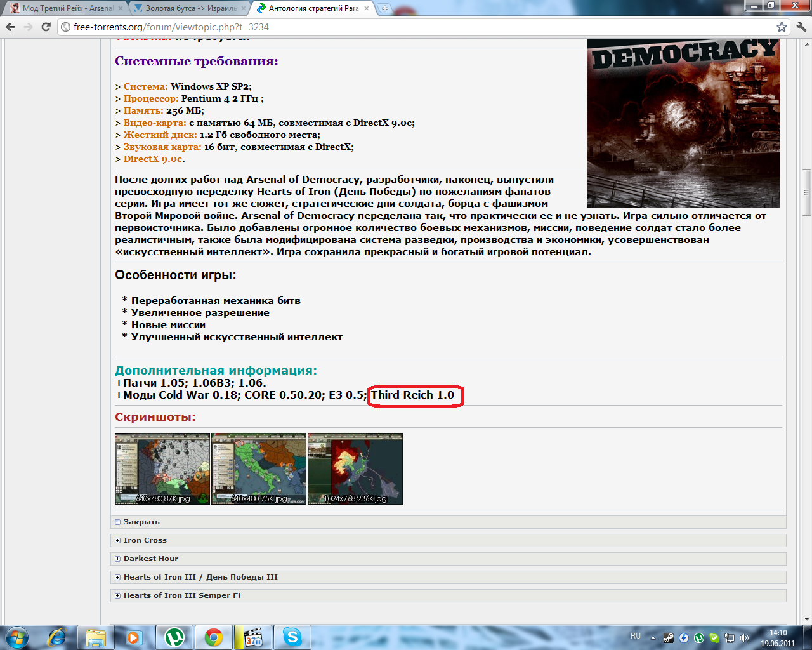Click the 'Особенности игры:' heading
This screenshot has height=650, width=812.
176,275
